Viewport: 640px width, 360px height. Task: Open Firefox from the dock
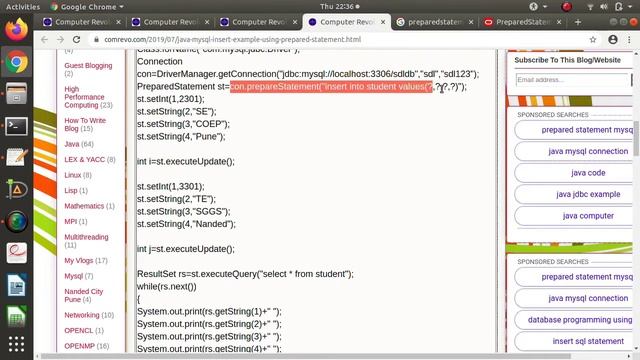click(x=16, y=30)
